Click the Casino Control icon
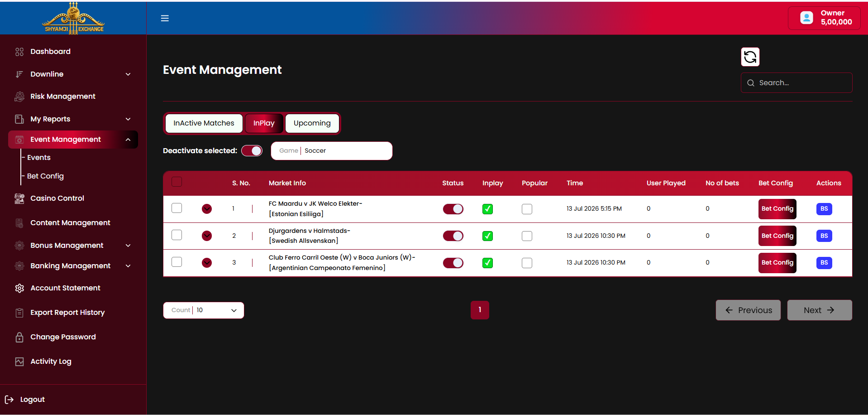Screen dimensions: 868x415 pyautogui.click(x=19, y=198)
